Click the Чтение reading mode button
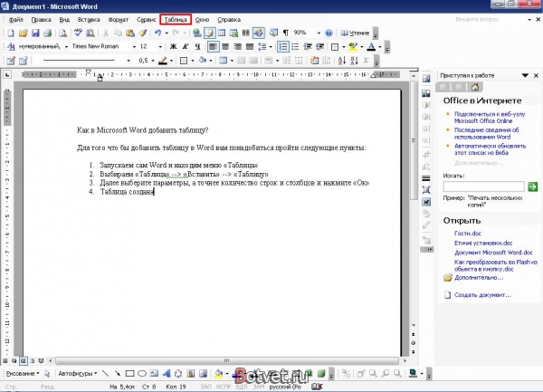 pos(355,33)
